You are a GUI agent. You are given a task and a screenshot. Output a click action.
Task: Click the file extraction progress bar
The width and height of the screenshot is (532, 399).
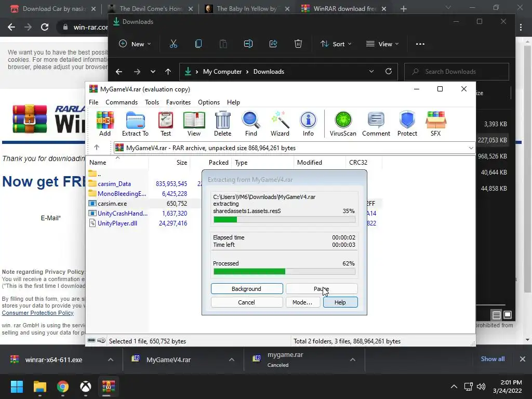284,220
